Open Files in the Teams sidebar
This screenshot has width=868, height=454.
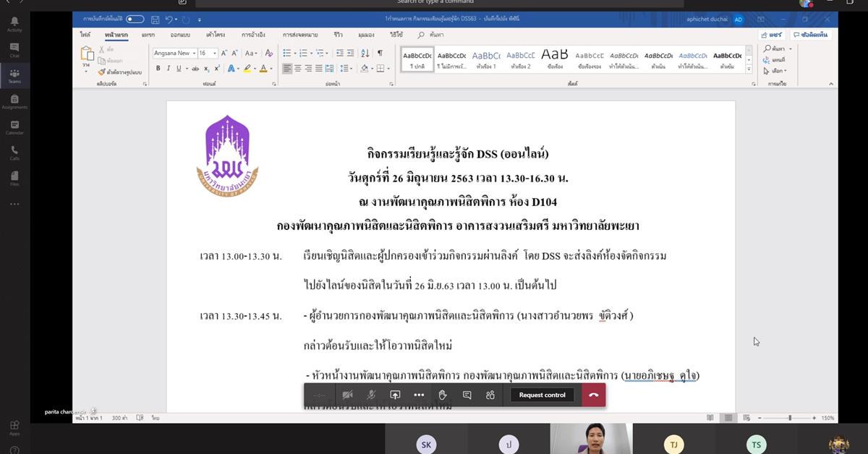click(x=14, y=179)
